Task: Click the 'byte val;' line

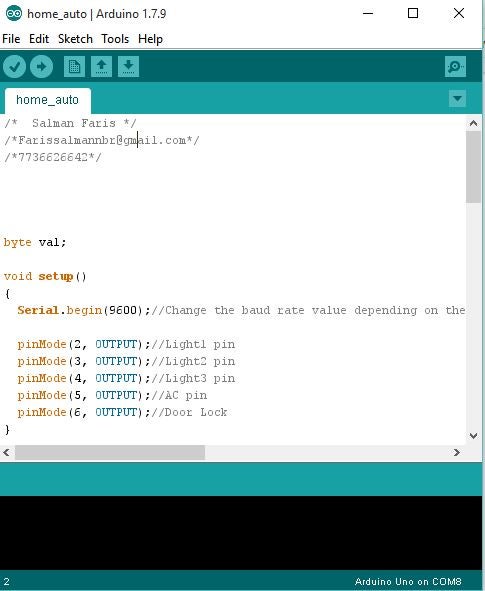Action: click(35, 242)
